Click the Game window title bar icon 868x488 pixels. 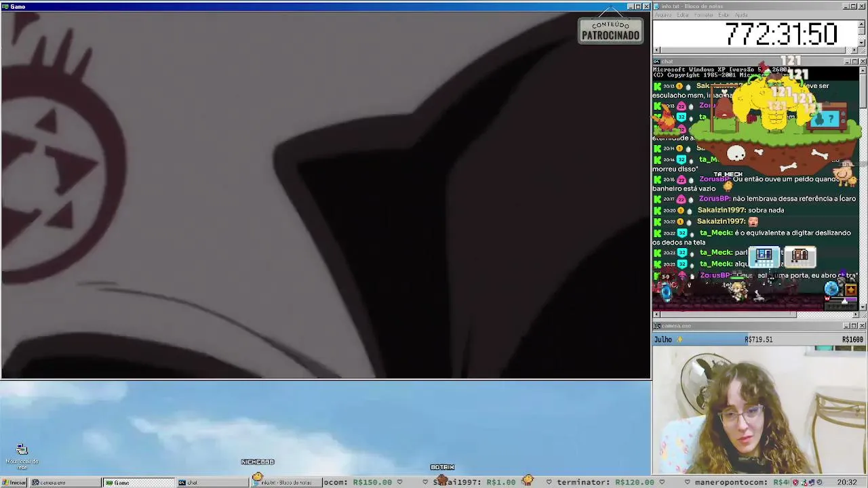coord(5,6)
